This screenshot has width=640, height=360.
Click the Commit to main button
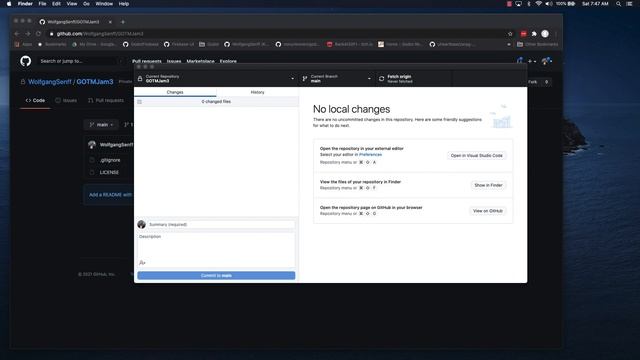tap(216, 276)
